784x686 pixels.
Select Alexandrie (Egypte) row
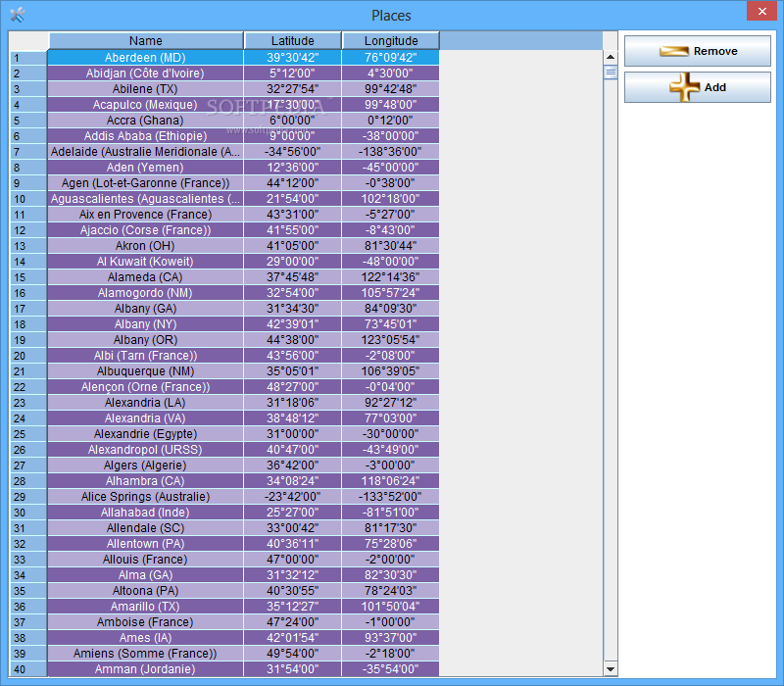point(145,434)
